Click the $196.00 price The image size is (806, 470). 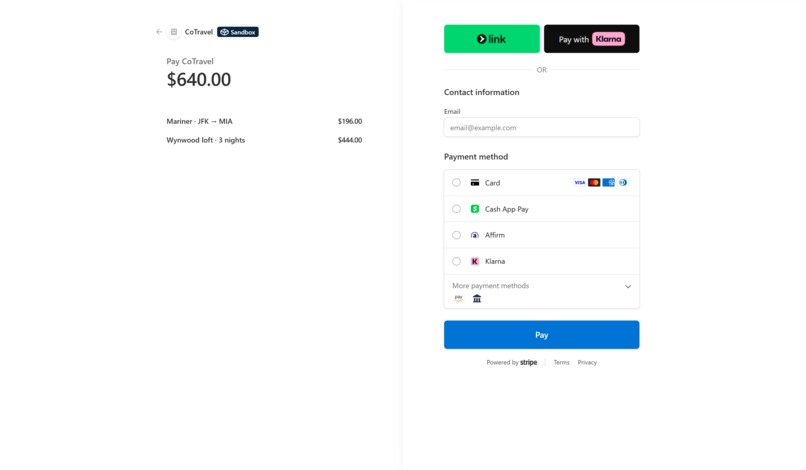[x=350, y=121]
